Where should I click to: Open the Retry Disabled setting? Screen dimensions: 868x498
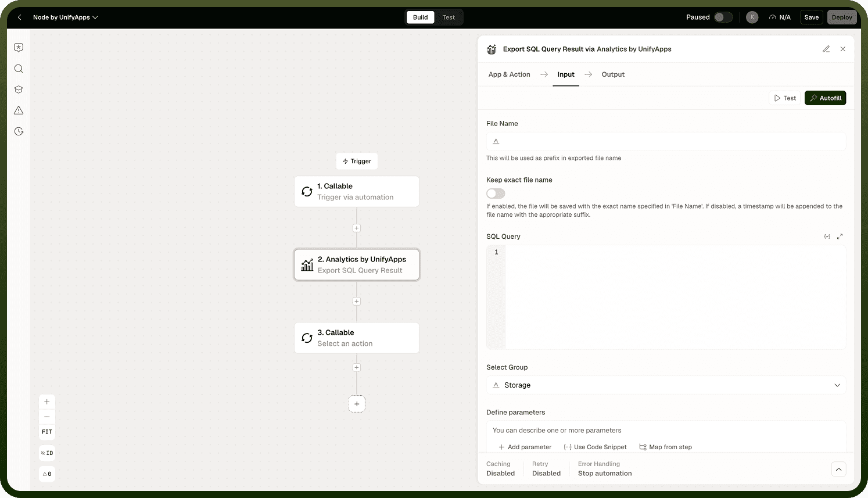(546, 469)
